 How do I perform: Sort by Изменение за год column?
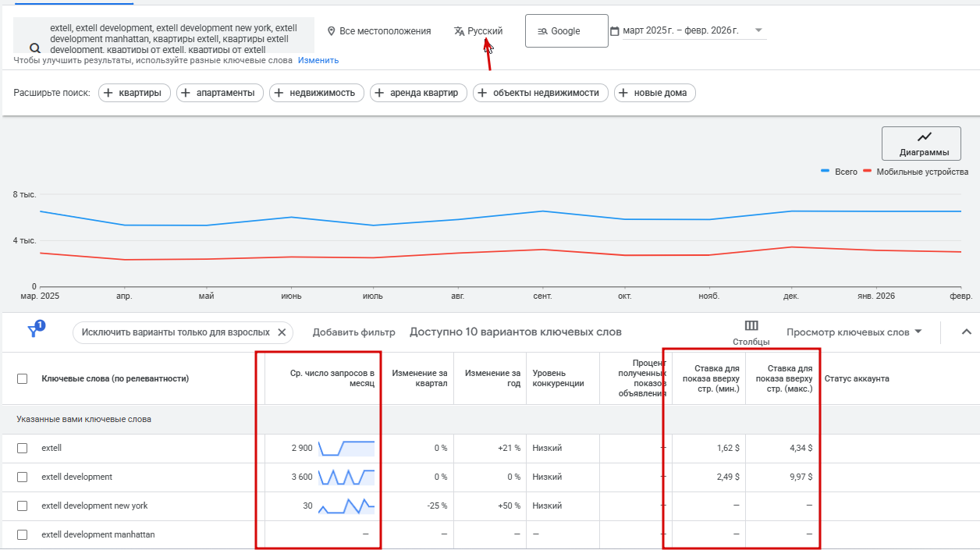(492, 378)
